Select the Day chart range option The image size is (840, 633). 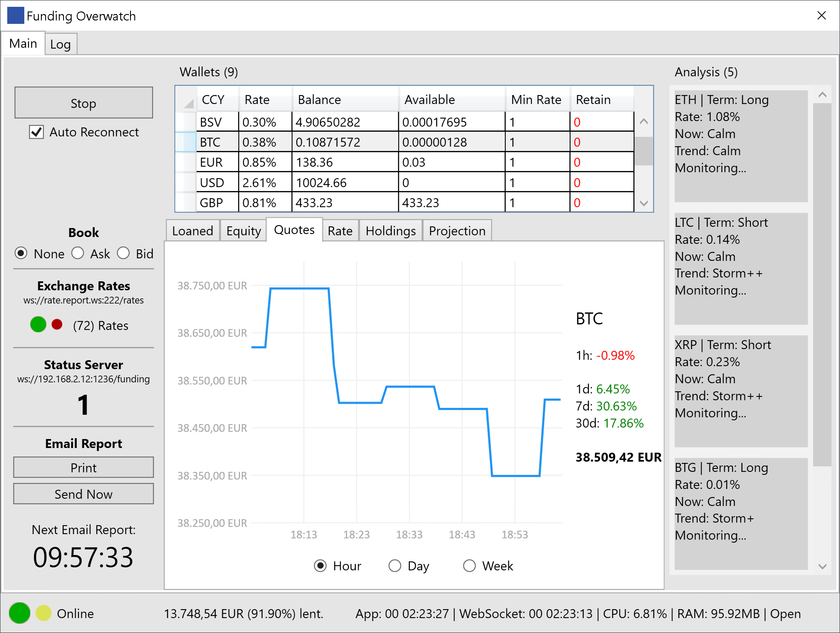(x=395, y=566)
